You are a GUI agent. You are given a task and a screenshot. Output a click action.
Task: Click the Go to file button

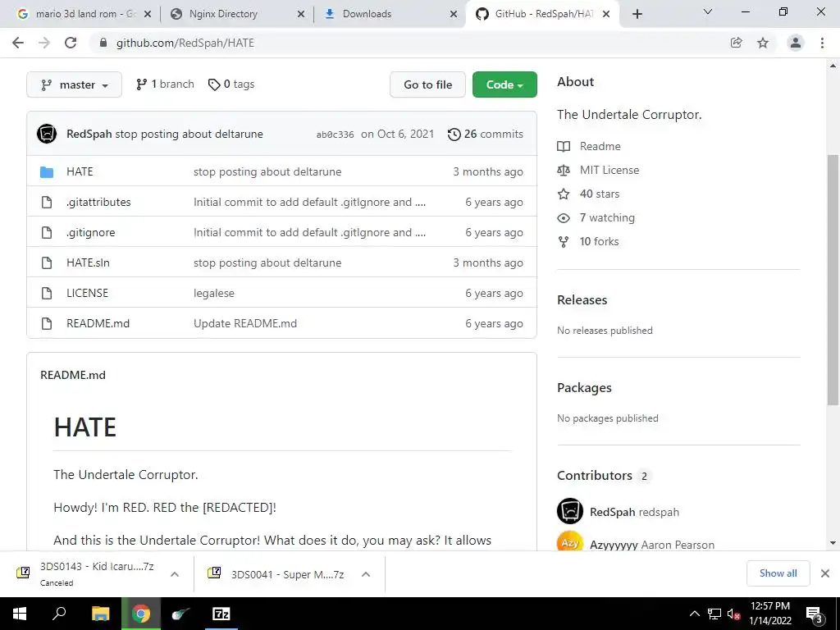[x=427, y=84]
